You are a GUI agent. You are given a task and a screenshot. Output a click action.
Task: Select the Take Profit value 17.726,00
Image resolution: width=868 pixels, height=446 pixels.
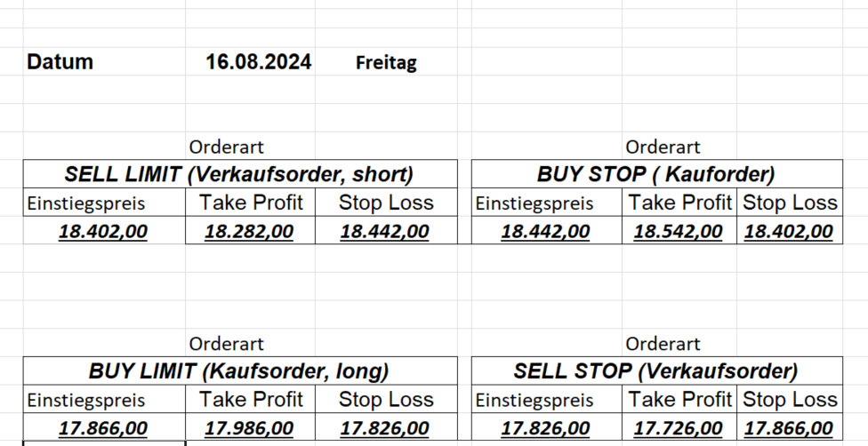(x=678, y=429)
